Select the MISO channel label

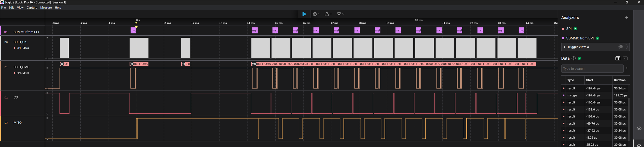coord(17,123)
